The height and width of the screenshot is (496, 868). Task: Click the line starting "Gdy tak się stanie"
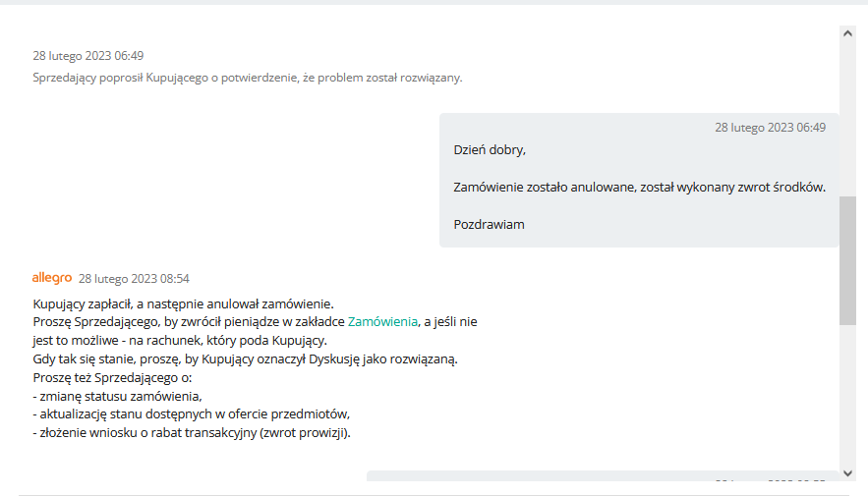click(x=245, y=358)
